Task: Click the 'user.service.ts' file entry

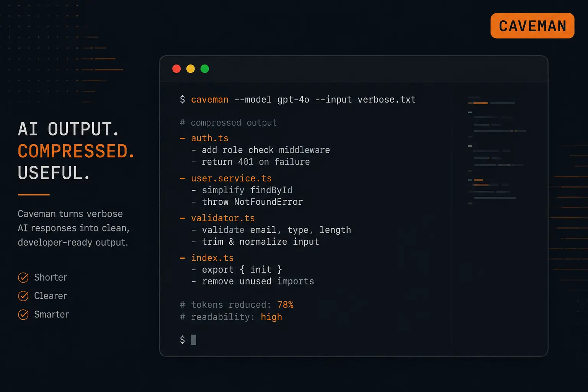Action: (231, 178)
